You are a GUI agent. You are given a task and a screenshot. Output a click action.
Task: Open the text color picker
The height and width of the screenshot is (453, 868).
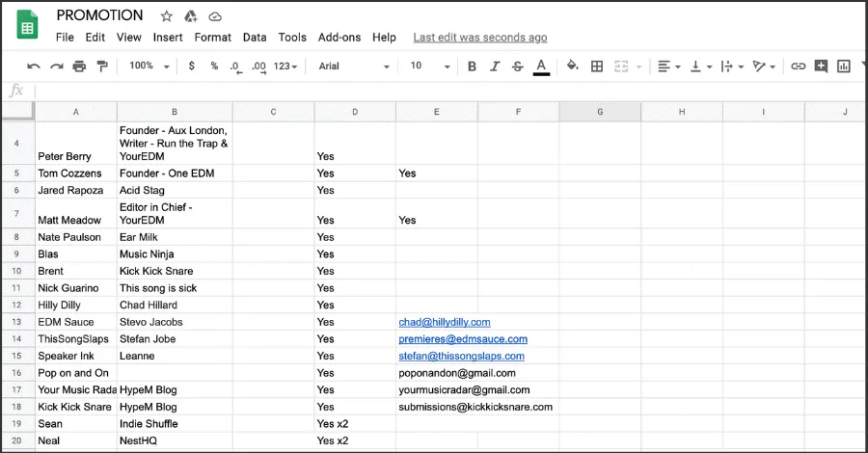[x=541, y=67]
